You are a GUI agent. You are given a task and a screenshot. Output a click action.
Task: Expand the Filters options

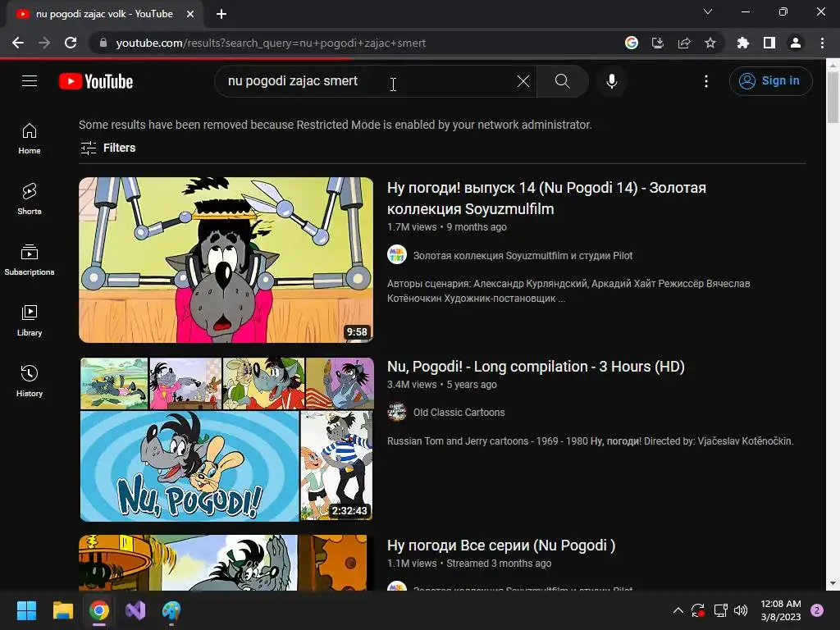(x=107, y=148)
